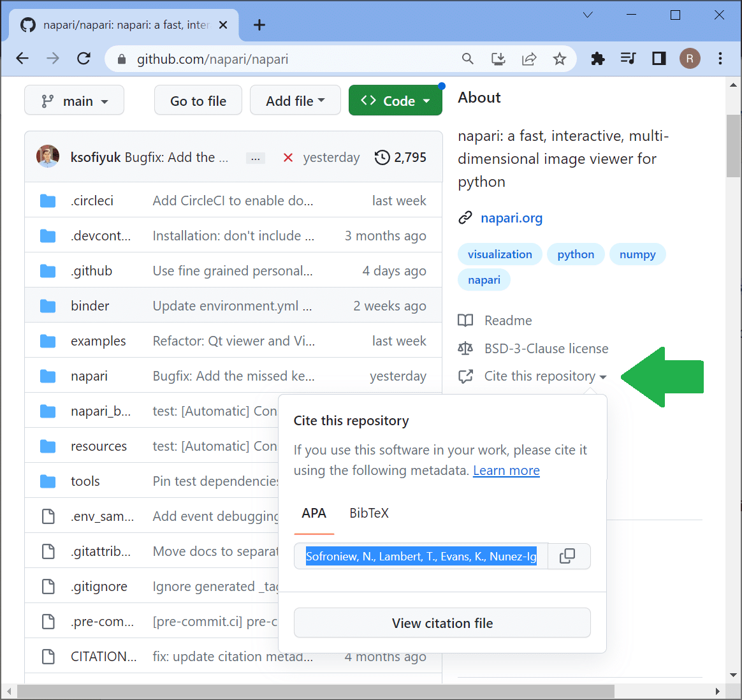
Task: Click the failed status red X icon
Action: point(288,157)
